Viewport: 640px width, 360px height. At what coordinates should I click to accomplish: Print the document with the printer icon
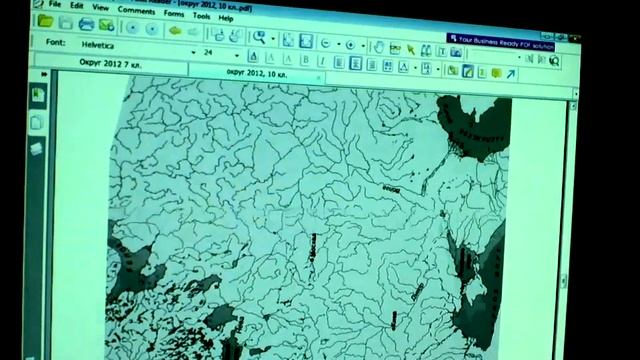click(x=86, y=24)
